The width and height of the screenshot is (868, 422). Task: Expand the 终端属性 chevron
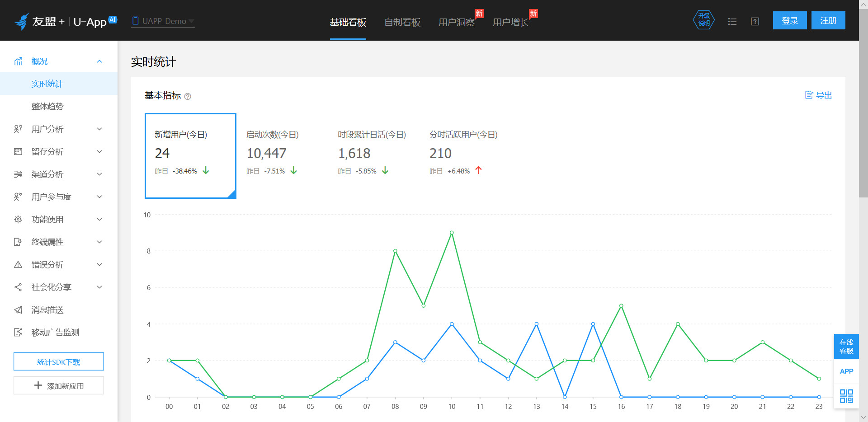click(99, 242)
